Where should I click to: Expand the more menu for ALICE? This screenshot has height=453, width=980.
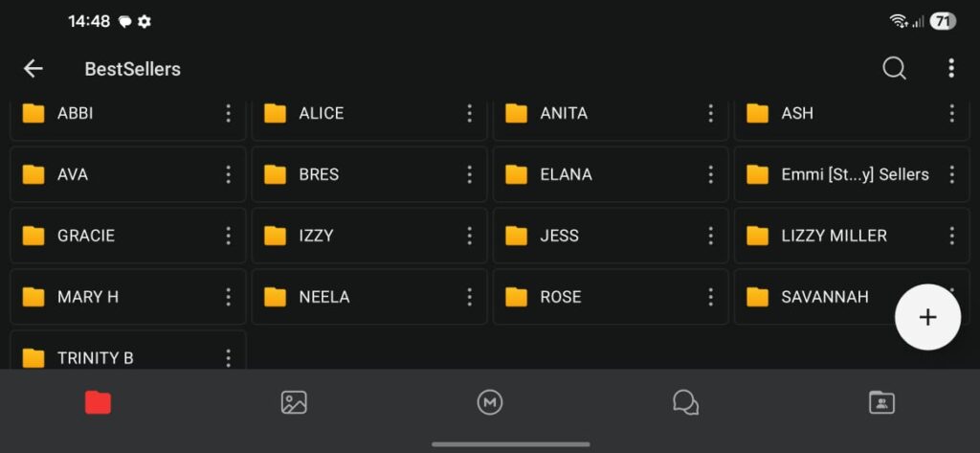(469, 113)
